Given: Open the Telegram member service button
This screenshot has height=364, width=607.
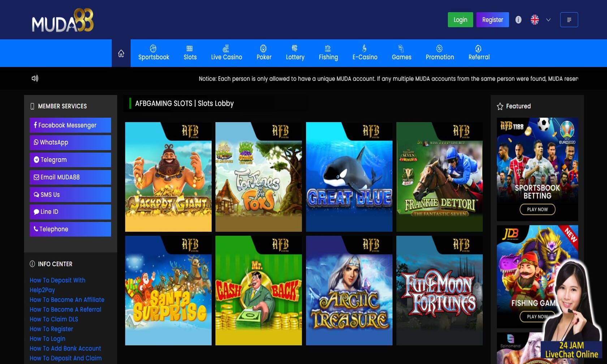Looking at the screenshot, I should pyautogui.click(x=70, y=160).
